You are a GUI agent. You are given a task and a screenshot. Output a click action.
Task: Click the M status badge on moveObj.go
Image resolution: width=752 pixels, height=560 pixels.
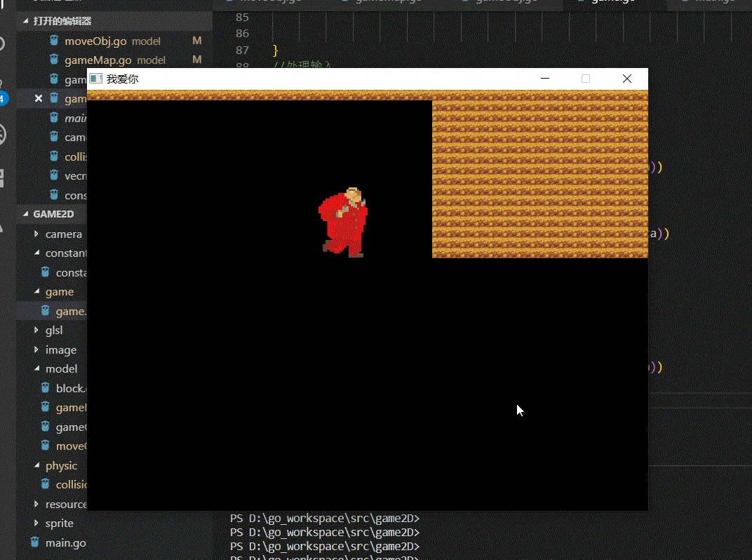(196, 41)
